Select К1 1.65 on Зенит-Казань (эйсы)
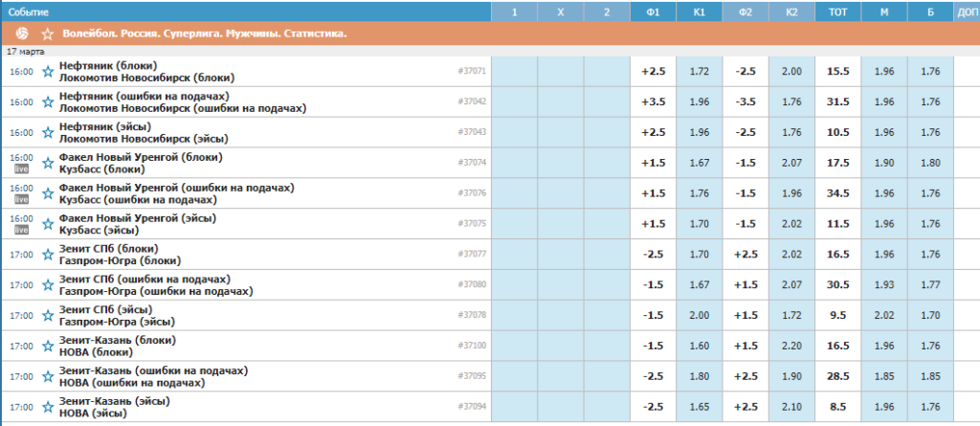Viewport: 980px width, 426px height. [700, 407]
